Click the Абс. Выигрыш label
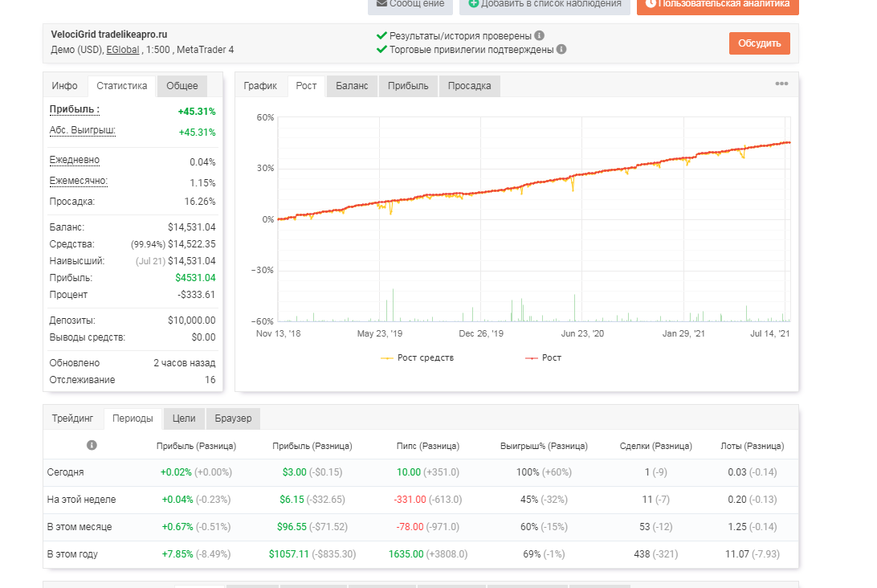 (82, 130)
